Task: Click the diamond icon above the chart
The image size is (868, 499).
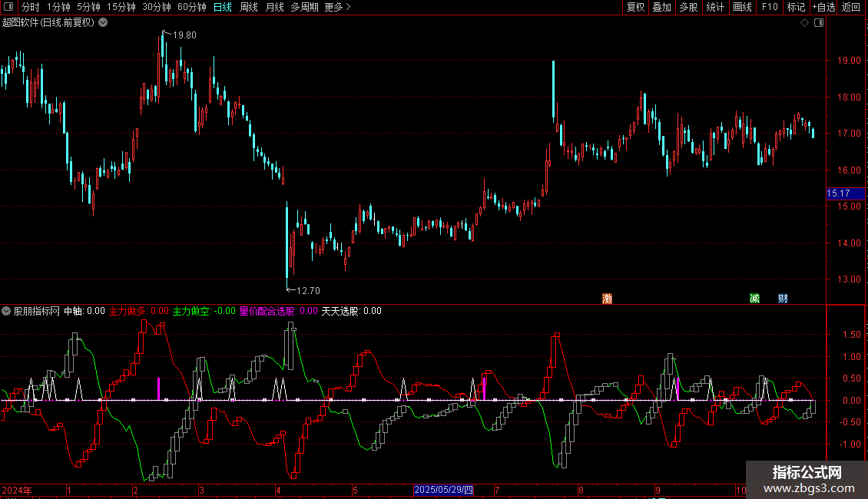Action: 805,23
